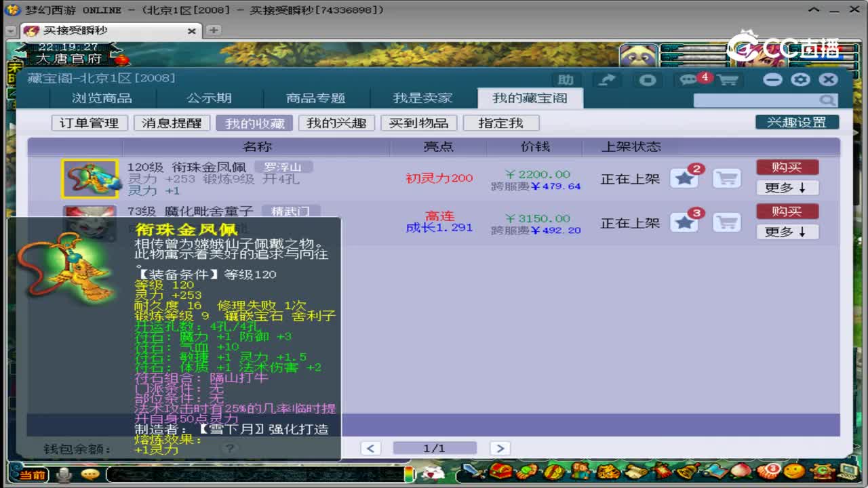Click the microphone icon at bottom left
The image size is (868, 488).
pos(64,474)
